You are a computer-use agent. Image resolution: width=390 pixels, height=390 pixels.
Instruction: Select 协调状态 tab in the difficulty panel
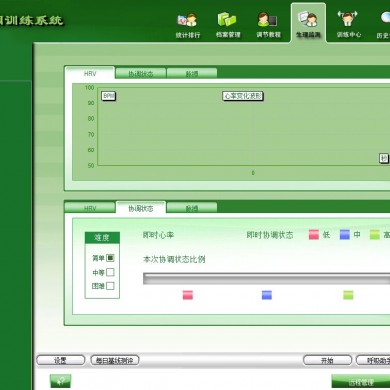(141, 208)
